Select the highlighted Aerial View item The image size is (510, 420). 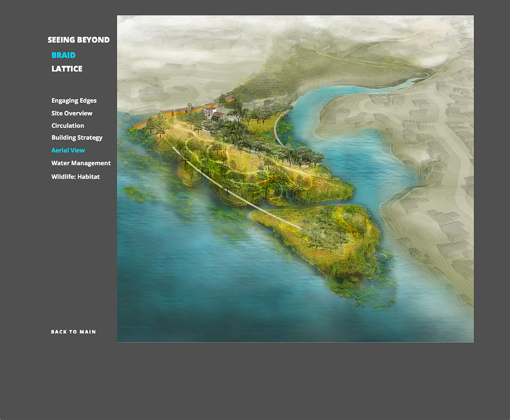[68, 150]
